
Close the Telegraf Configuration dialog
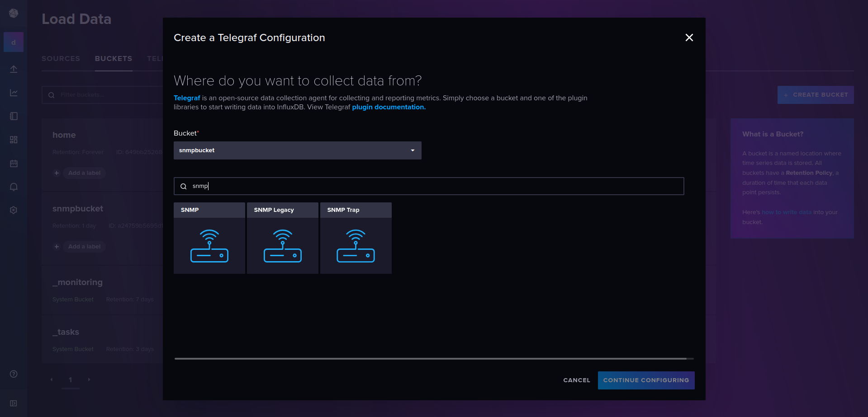[689, 37]
